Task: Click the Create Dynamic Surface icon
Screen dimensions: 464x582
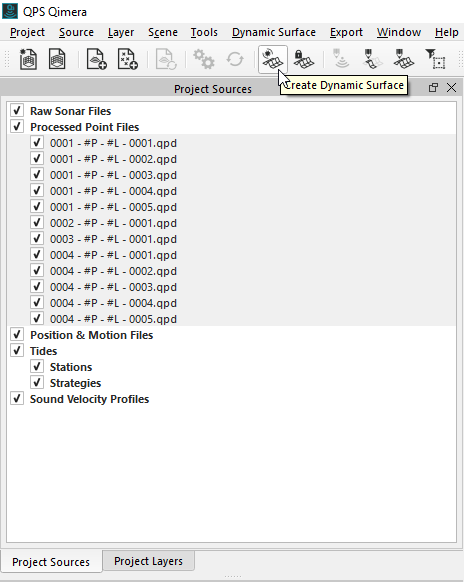Action: coord(273,59)
